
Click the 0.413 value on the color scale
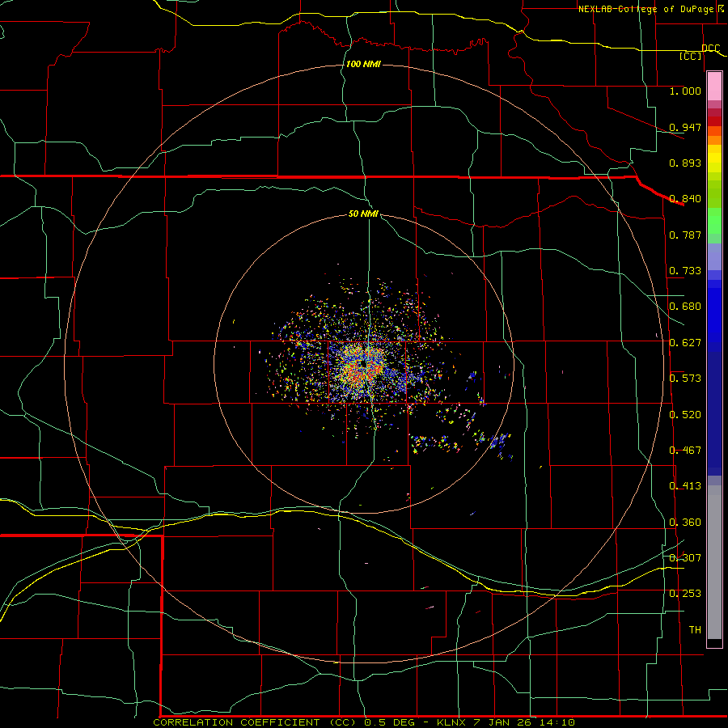click(685, 486)
